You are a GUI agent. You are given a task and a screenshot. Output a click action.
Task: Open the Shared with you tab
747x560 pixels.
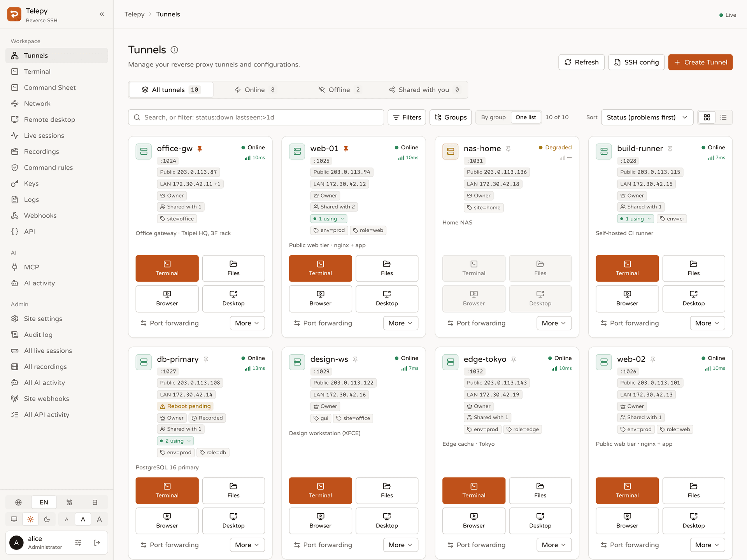coord(424,90)
